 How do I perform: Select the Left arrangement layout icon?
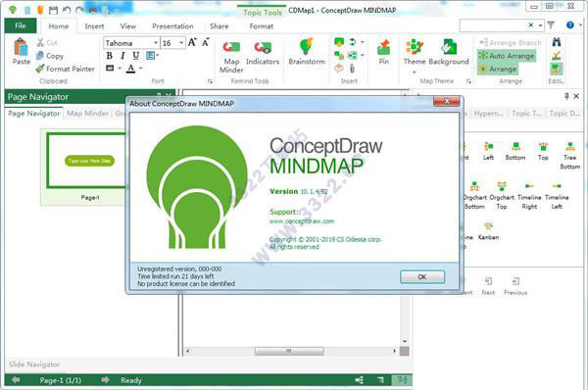(488, 151)
